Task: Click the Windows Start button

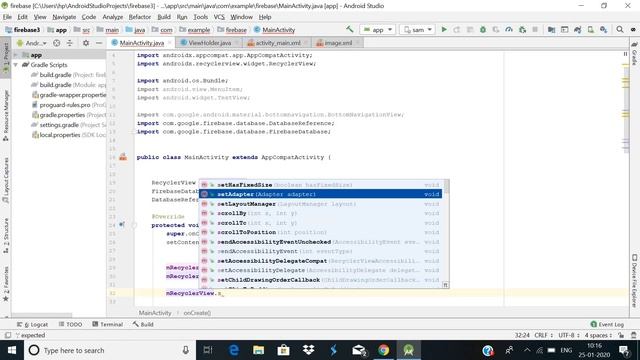Action: [11, 350]
